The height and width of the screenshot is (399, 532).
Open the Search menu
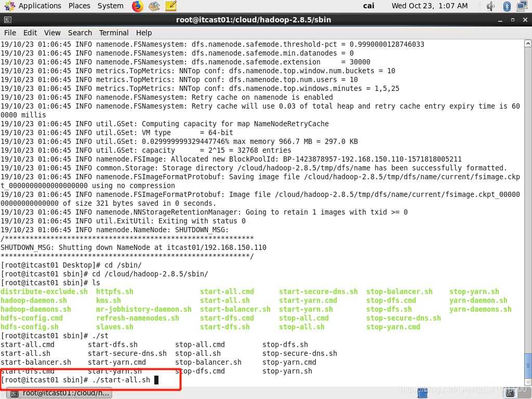(x=79, y=32)
